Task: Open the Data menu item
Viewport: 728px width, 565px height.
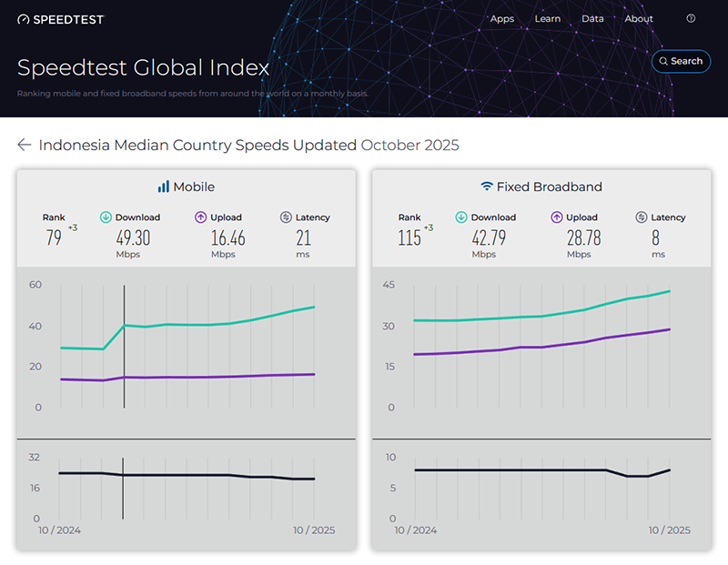Action: (592, 18)
